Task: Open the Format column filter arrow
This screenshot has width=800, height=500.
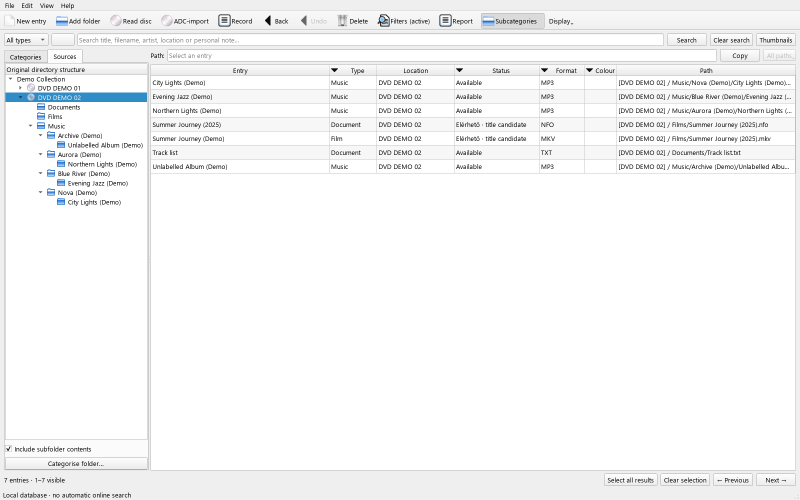Action: point(544,70)
